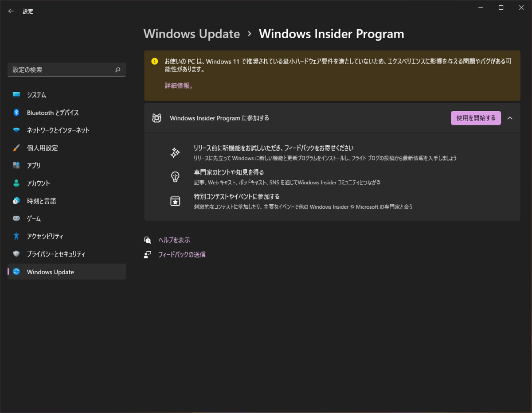The height and width of the screenshot is (413, 532).
Task: Click the ゲーム controller icon
Action: pyautogui.click(x=16, y=218)
